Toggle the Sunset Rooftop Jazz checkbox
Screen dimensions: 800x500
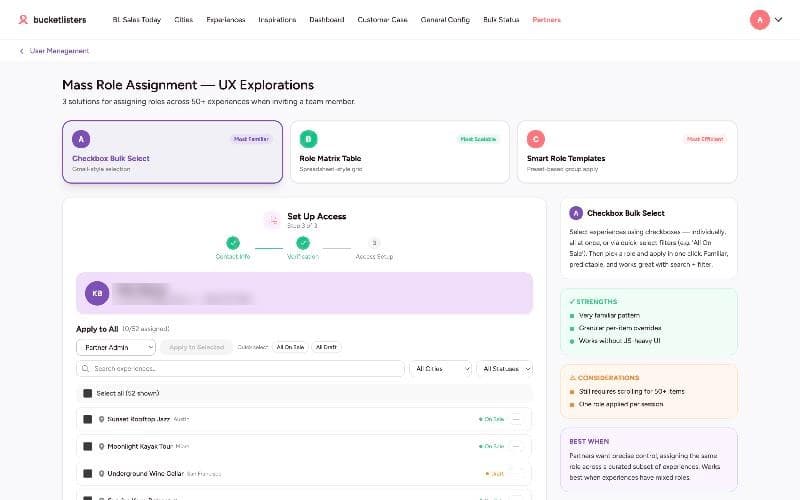click(x=88, y=419)
